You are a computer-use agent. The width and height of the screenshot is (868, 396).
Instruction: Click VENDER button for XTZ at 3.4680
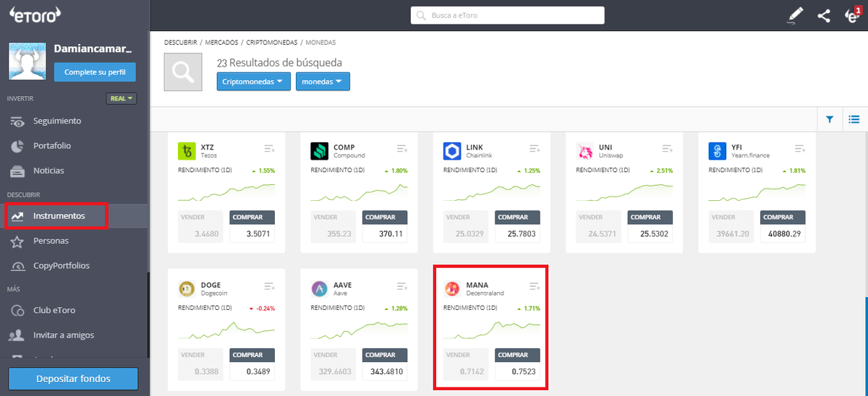[201, 226]
